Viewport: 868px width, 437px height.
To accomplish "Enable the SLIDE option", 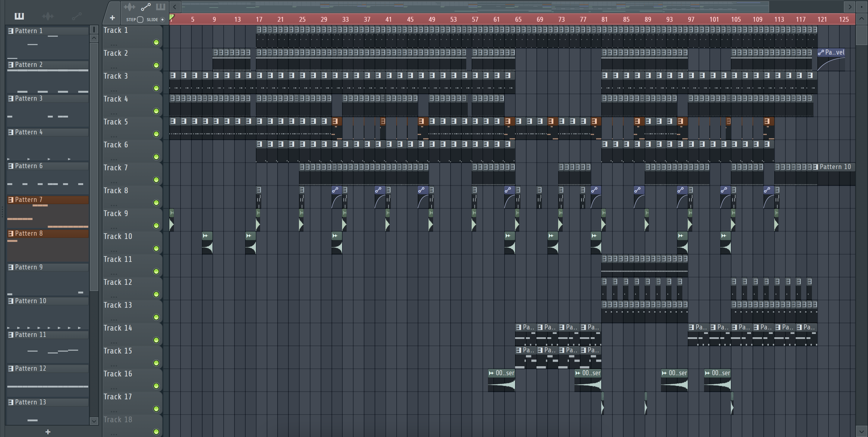I will (x=162, y=20).
